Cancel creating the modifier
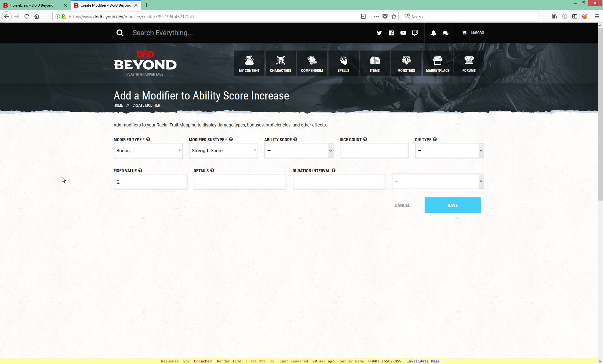Image resolution: width=603 pixels, height=364 pixels. [402, 206]
